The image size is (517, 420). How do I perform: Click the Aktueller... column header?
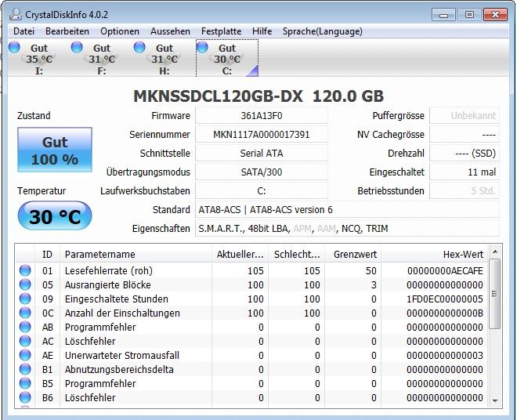point(240,255)
